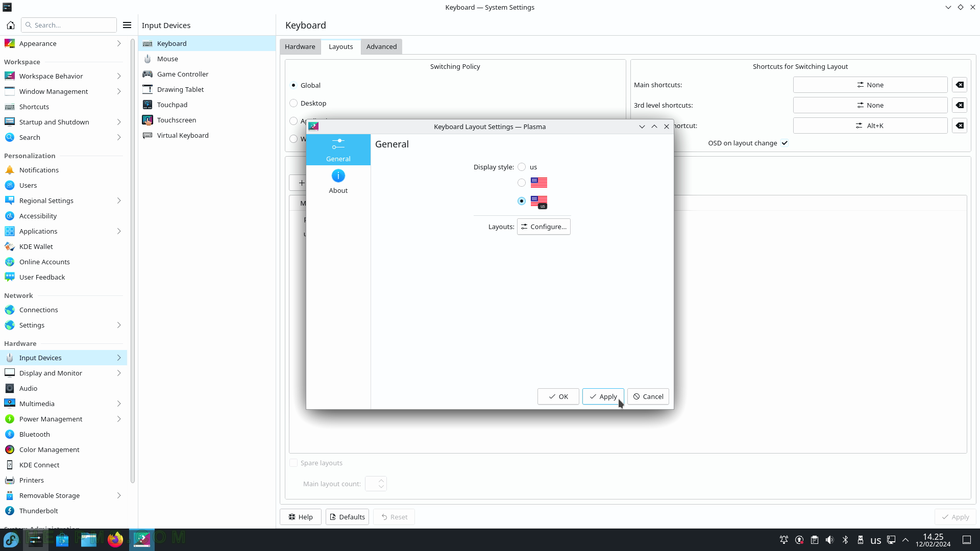Click Apply in Keyboard Layout Settings dialog

pos(603,396)
